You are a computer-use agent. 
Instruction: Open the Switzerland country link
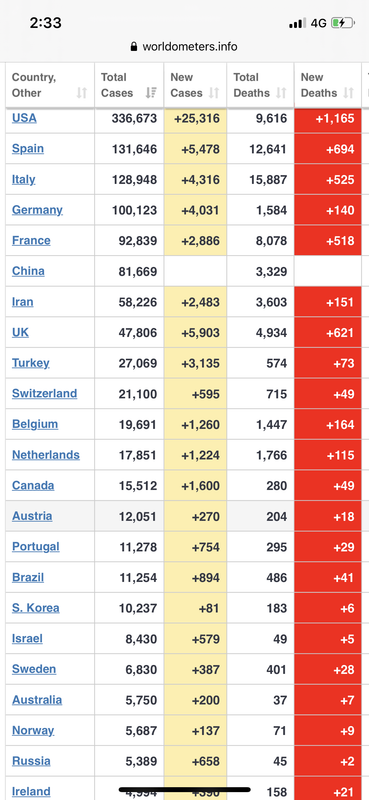[44, 393]
